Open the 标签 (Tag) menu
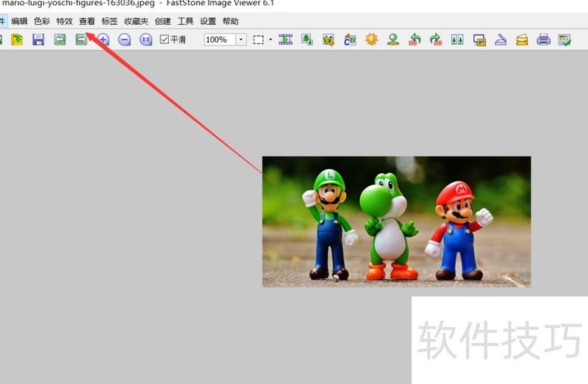Image resolution: width=588 pixels, height=384 pixels. coord(110,21)
